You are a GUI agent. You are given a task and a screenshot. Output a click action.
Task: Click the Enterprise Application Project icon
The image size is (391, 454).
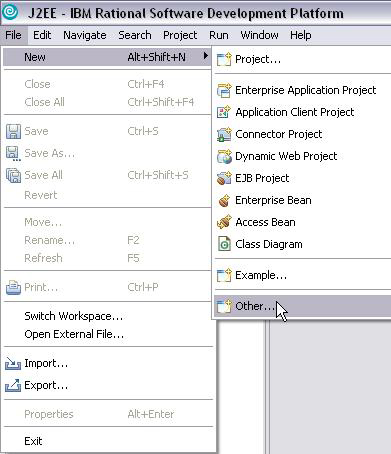pyautogui.click(x=224, y=90)
